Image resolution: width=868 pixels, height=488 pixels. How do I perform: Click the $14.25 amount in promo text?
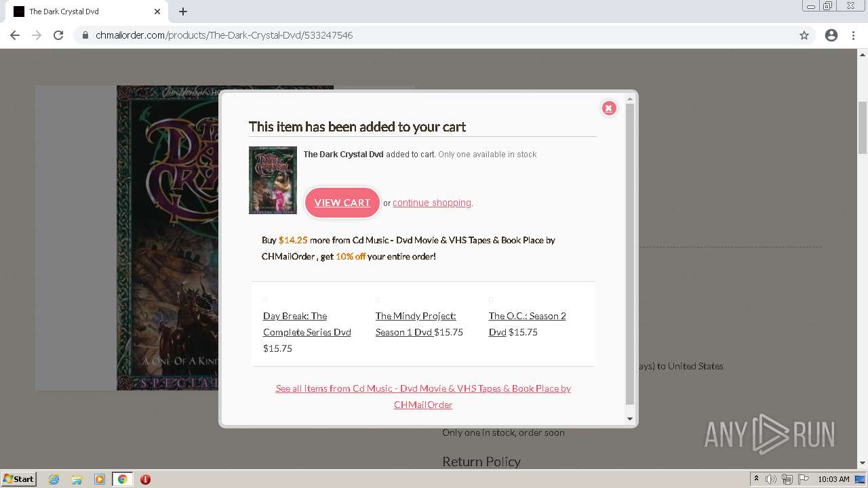click(x=293, y=240)
